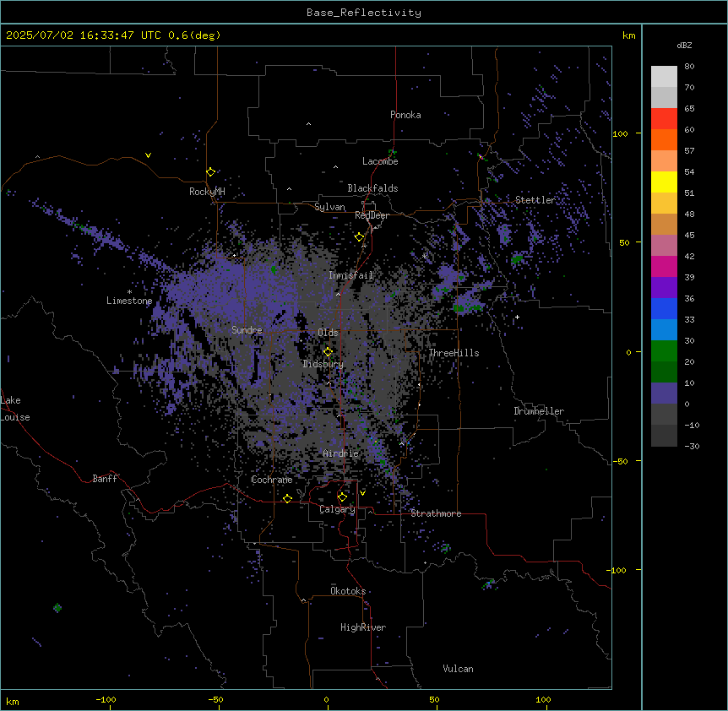
Task: Click the Didsbury label
Action: click(x=323, y=364)
